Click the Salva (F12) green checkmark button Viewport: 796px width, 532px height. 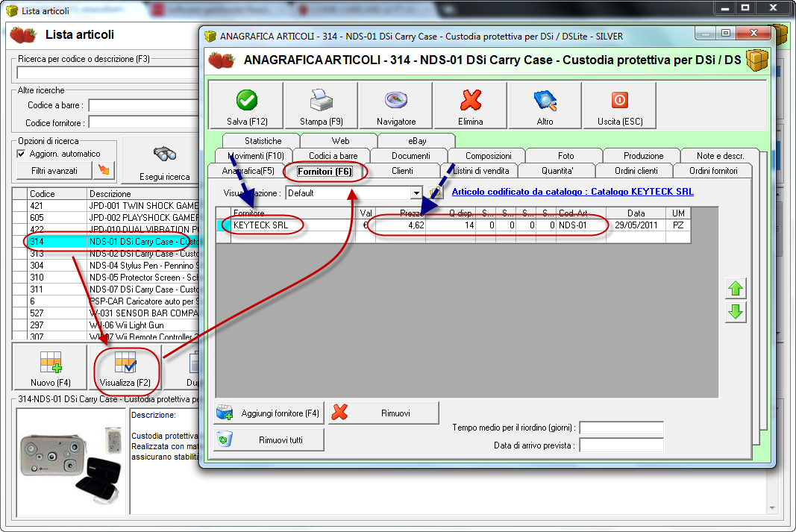pyautogui.click(x=247, y=106)
